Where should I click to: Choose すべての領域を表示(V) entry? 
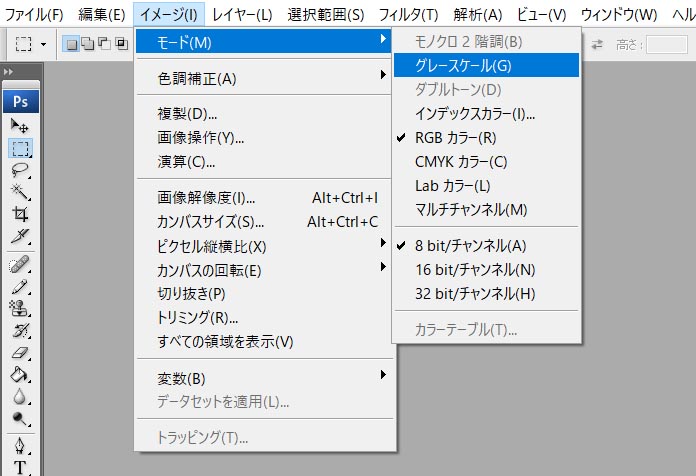[x=263, y=341]
